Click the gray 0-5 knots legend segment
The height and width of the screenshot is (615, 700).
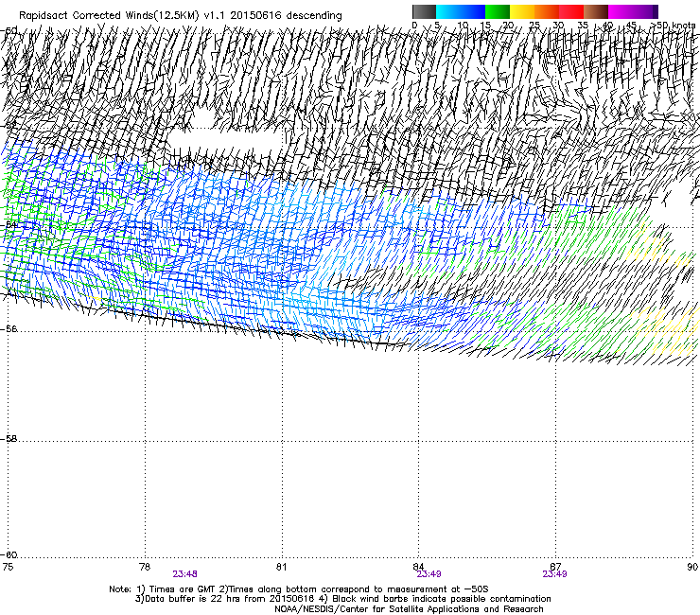pos(424,11)
